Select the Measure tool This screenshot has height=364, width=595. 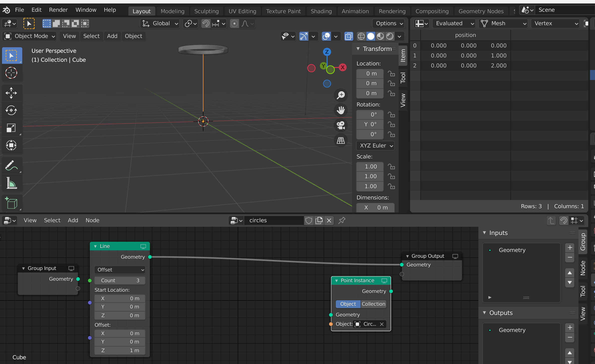point(11,183)
